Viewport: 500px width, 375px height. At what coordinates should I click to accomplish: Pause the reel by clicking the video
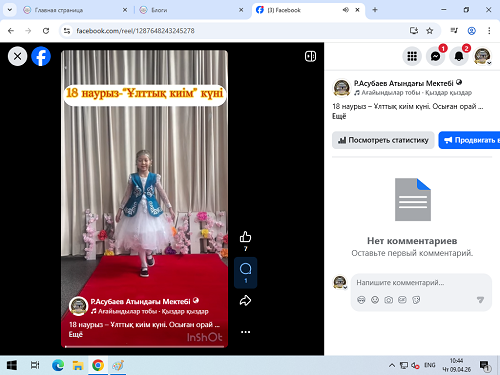pyautogui.click(x=144, y=199)
